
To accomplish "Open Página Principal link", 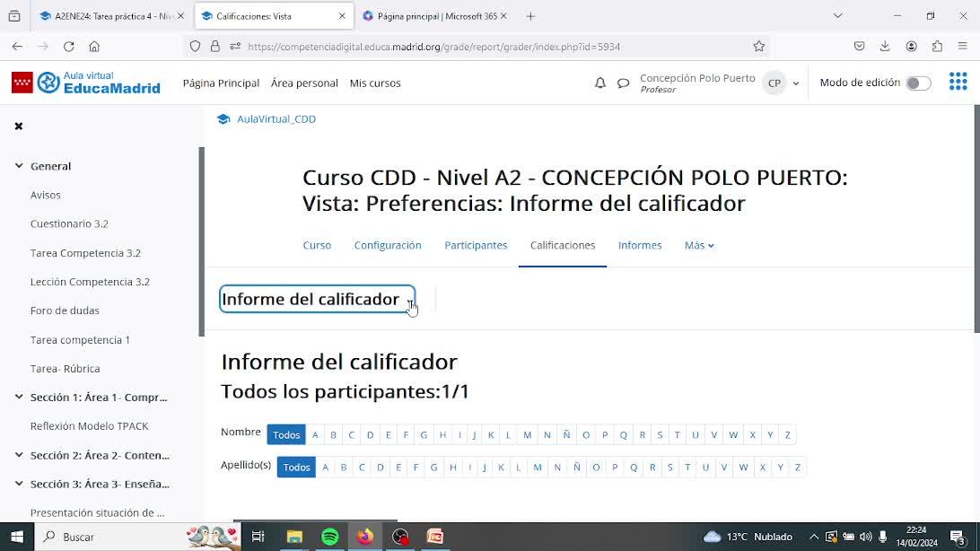I will [x=221, y=83].
